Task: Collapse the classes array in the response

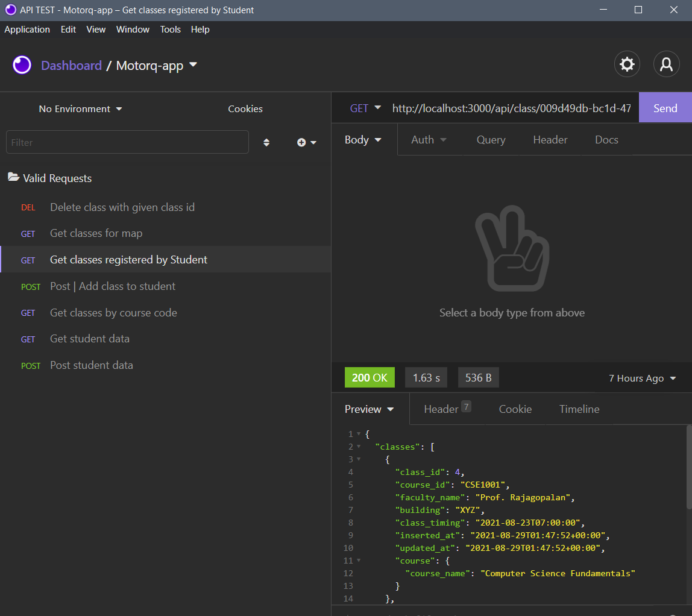Action: (358, 447)
